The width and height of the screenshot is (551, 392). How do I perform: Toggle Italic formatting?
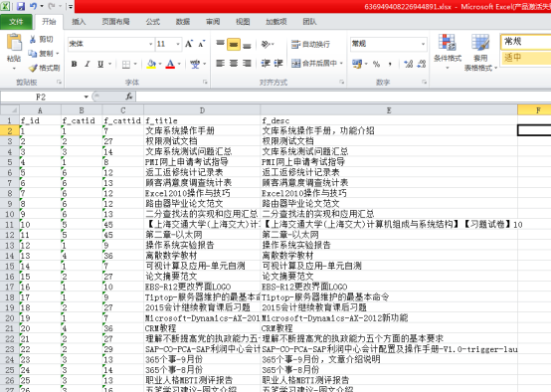[88, 64]
